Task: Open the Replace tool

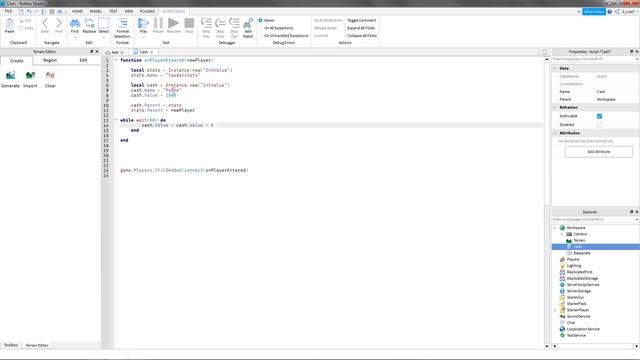Action: [89, 23]
